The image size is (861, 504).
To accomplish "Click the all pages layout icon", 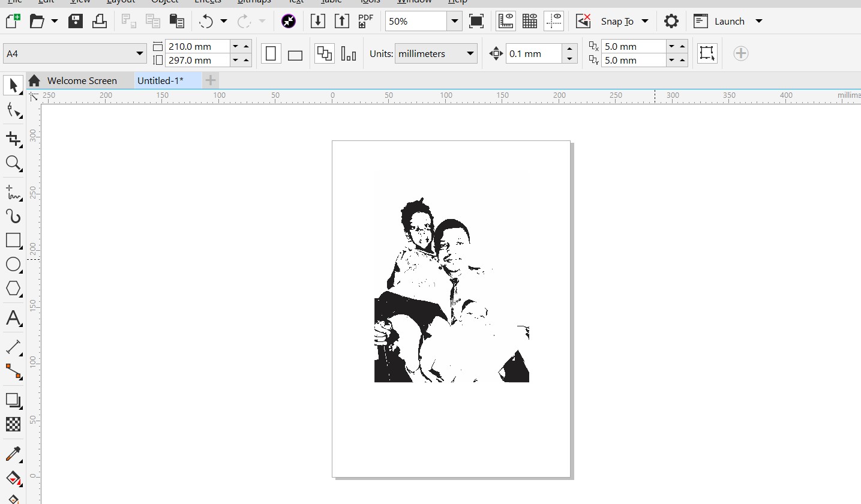I will pyautogui.click(x=325, y=53).
